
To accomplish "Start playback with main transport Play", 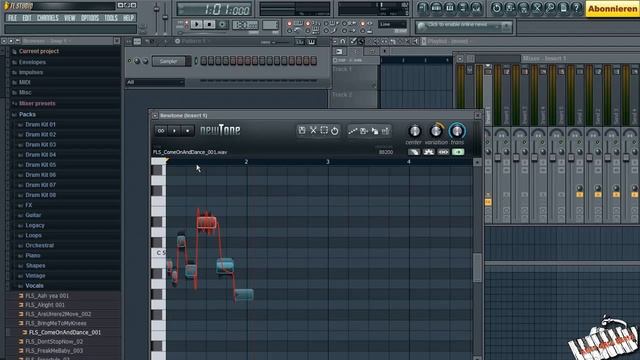I will click(x=196, y=24).
